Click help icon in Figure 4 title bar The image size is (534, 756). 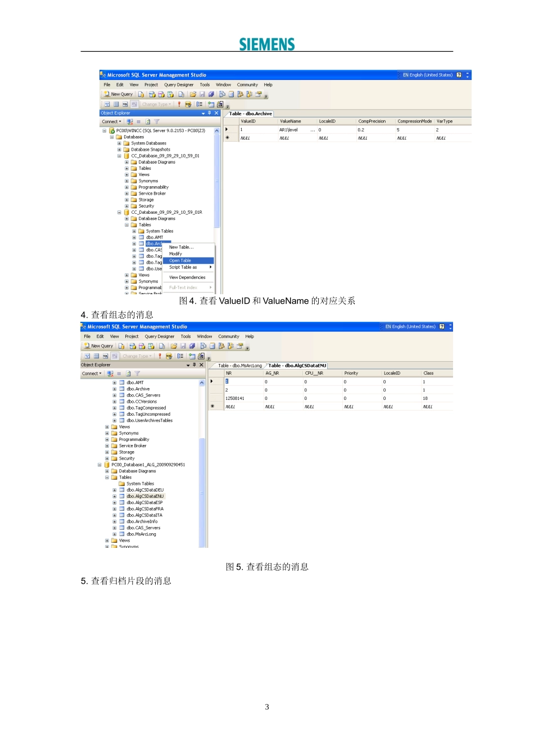click(459, 75)
